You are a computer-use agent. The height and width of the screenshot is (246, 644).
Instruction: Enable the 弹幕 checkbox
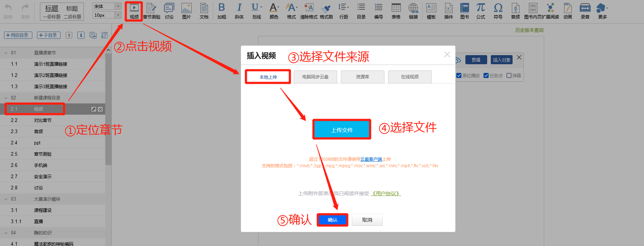click(x=509, y=75)
